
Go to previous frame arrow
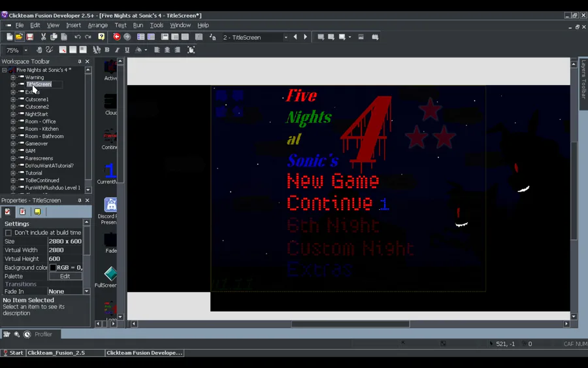click(295, 37)
